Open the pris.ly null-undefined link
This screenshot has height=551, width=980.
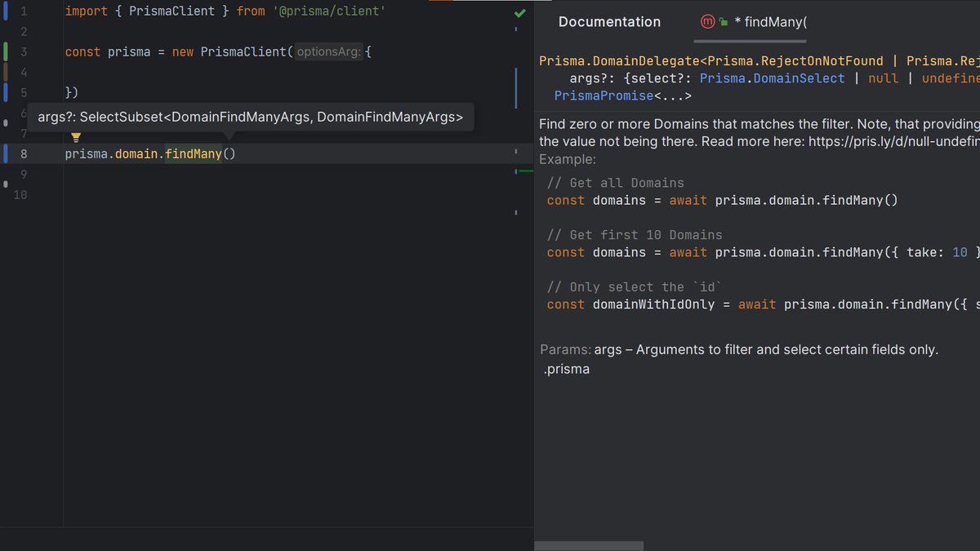[894, 141]
